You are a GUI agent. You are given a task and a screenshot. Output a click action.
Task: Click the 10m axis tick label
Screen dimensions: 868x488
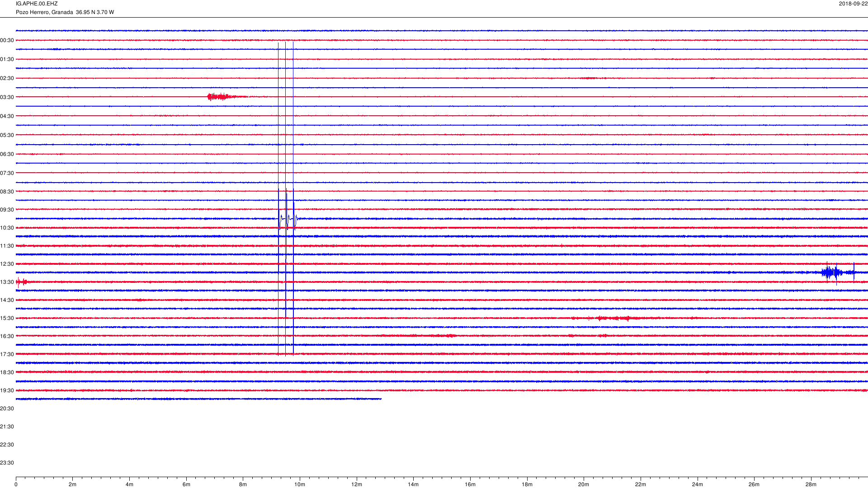tap(300, 485)
